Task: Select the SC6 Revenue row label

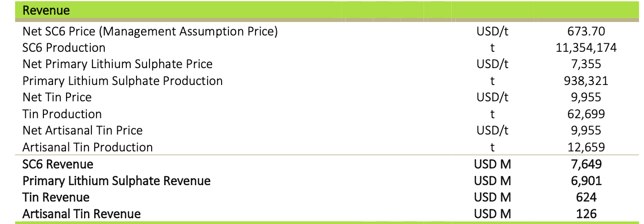Action: [58, 164]
